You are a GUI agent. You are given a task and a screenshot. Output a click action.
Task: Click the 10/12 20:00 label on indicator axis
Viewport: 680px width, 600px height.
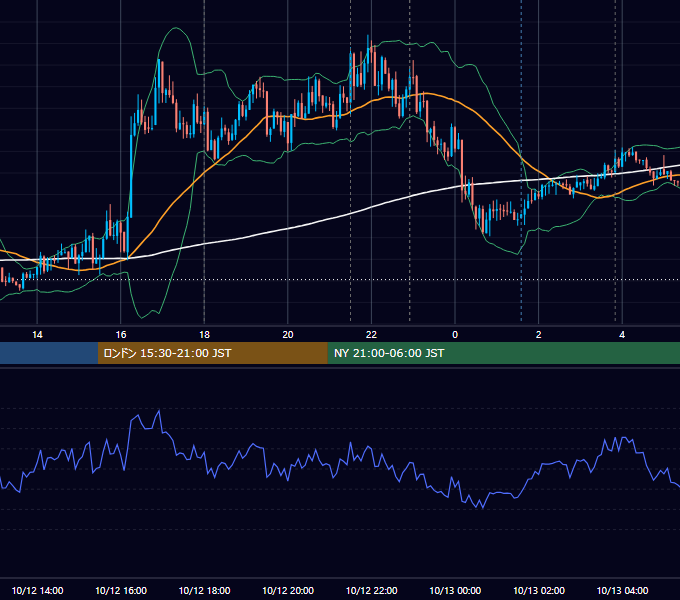click(x=288, y=590)
